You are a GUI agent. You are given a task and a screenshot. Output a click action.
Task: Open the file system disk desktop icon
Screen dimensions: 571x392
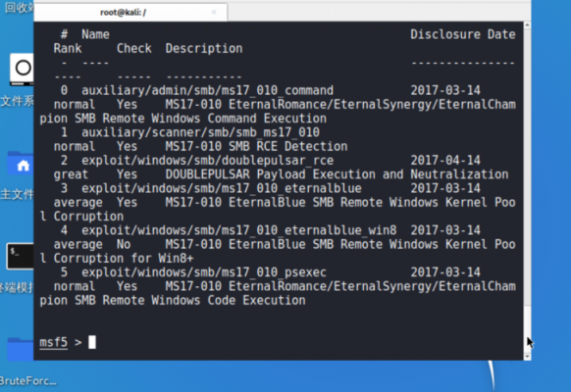coord(23,70)
